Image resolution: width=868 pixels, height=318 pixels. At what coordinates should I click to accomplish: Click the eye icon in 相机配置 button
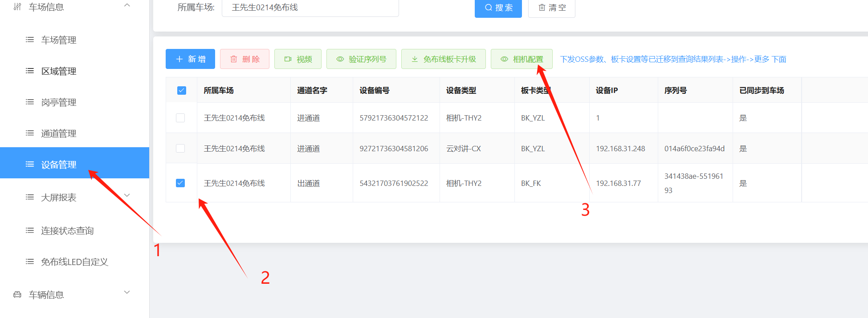point(505,59)
